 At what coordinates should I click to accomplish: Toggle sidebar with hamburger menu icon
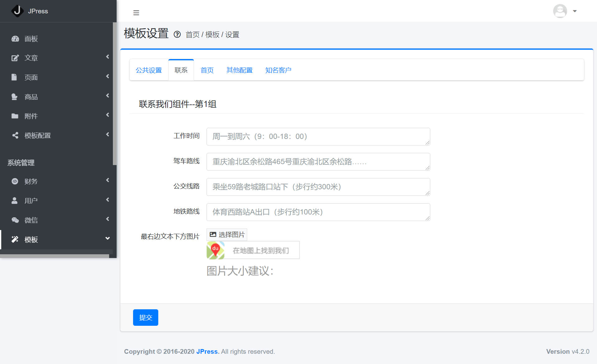tap(136, 13)
